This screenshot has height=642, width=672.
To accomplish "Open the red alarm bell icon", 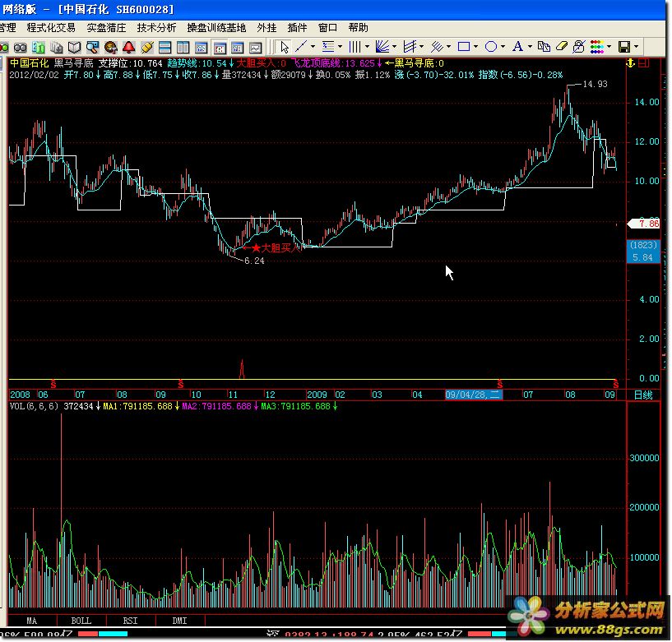I will [x=128, y=47].
